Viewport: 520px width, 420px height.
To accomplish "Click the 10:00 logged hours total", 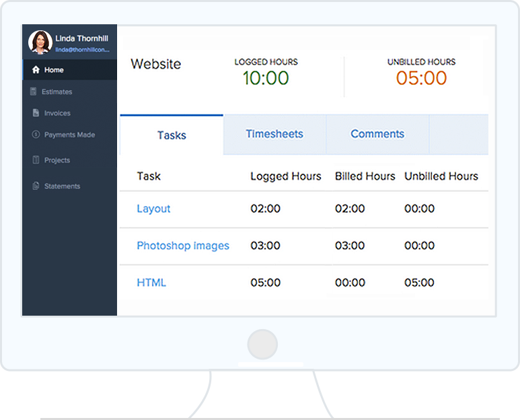I will point(266,78).
